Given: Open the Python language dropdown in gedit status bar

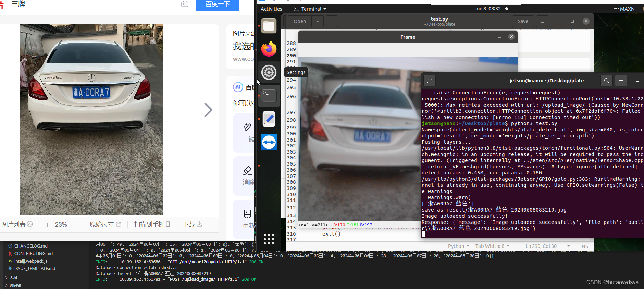Looking at the screenshot, I should [458, 246].
